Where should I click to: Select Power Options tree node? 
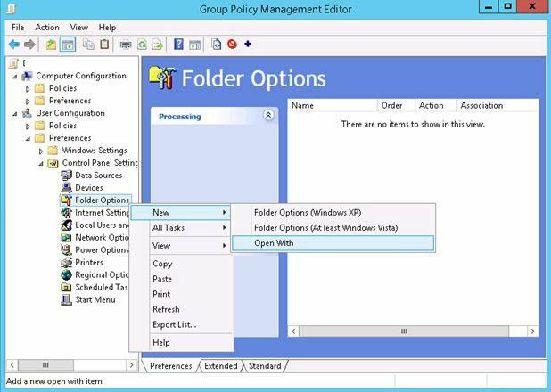100,249
